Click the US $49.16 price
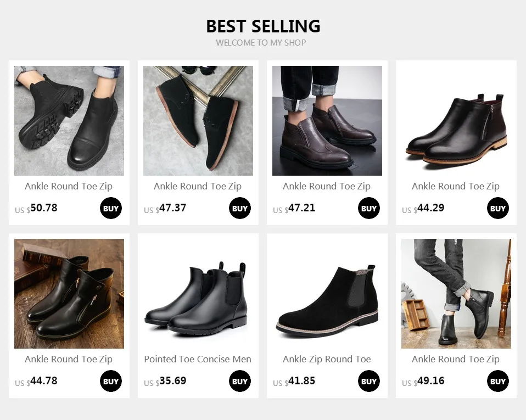 [x=423, y=381]
